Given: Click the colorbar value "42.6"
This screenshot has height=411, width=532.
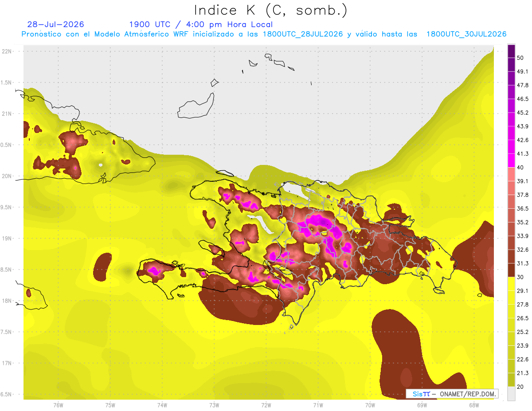Looking at the screenshot, I should point(523,140).
